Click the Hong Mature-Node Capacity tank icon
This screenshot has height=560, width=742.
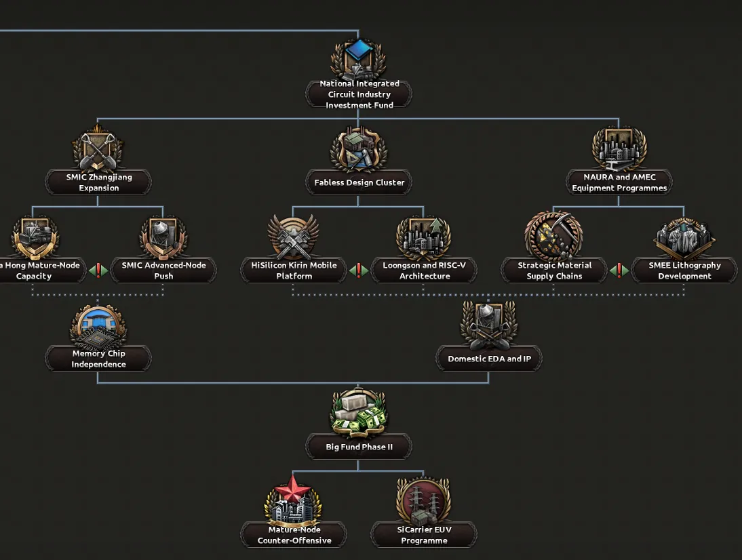(34, 237)
